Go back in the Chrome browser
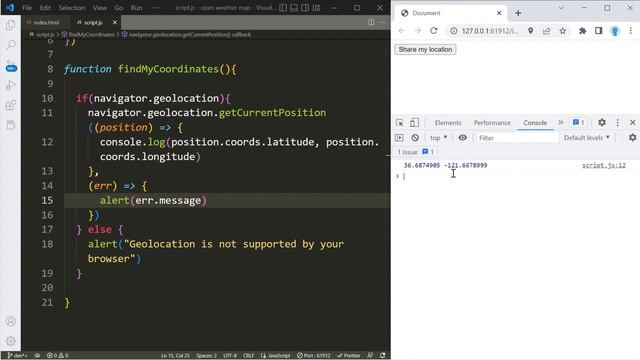The width and height of the screenshot is (640, 360). tap(402, 31)
